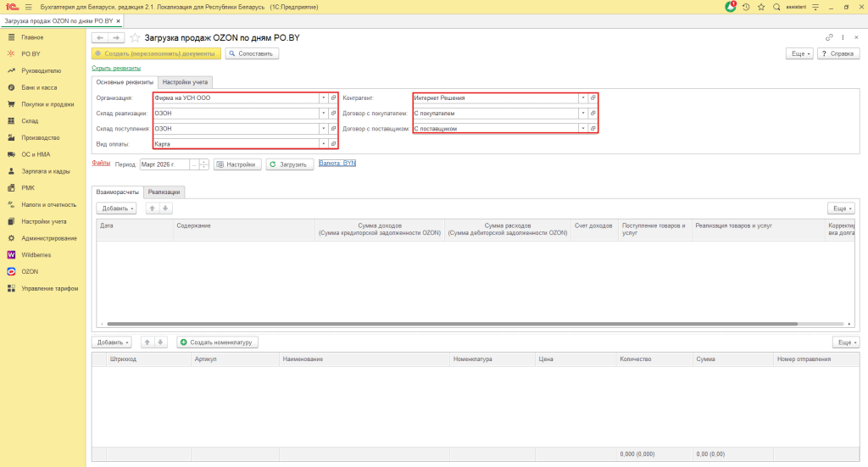Open the search magnifier in the title bar
The width and height of the screenshot is (868, 467).
tap(776, 7)
